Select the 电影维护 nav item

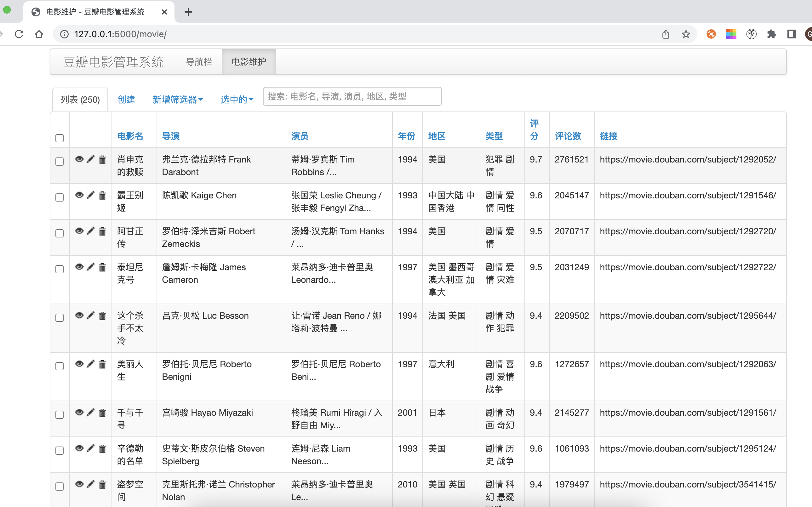[x=249, y=62]
